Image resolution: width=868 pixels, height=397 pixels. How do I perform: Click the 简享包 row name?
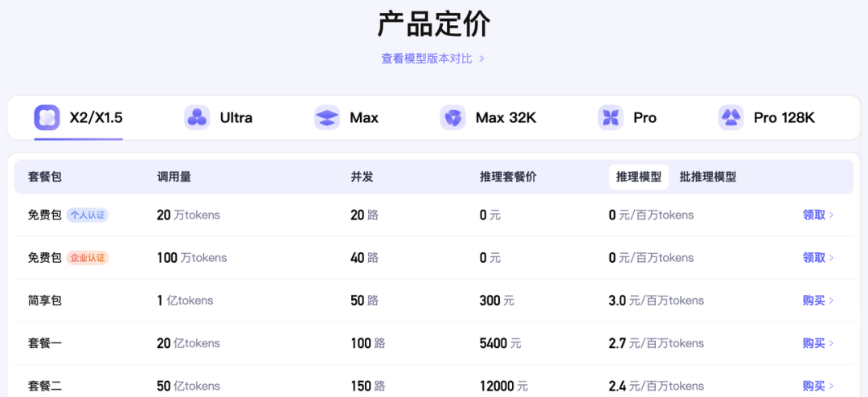click(x=44, y=301)
